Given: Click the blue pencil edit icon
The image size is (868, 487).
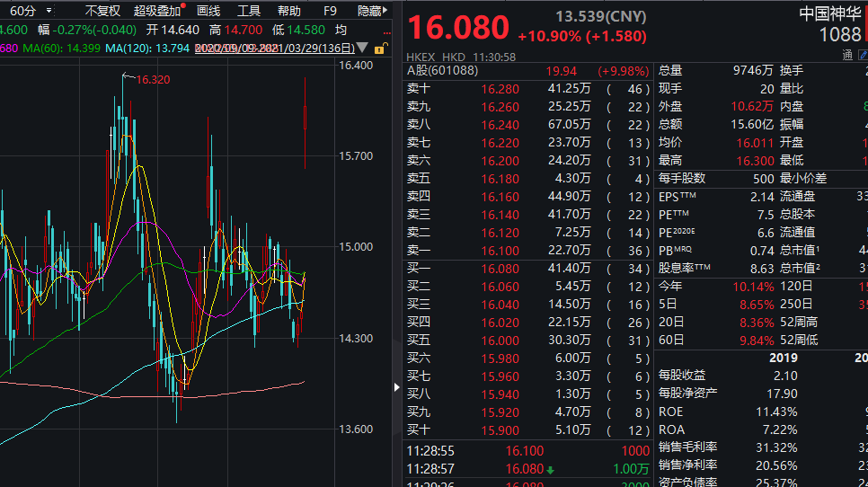Looking at the screenshot, I should pyautogui.click(x=863, y=55).
